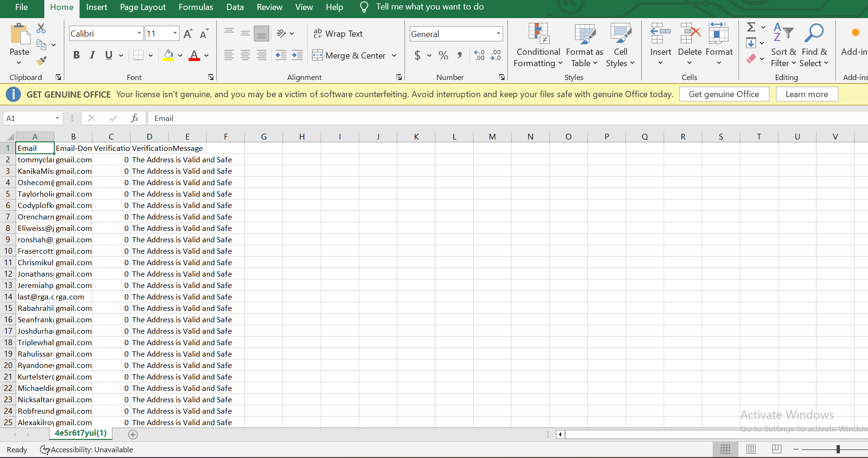Click the Learn more button

(x=806, y=94)
